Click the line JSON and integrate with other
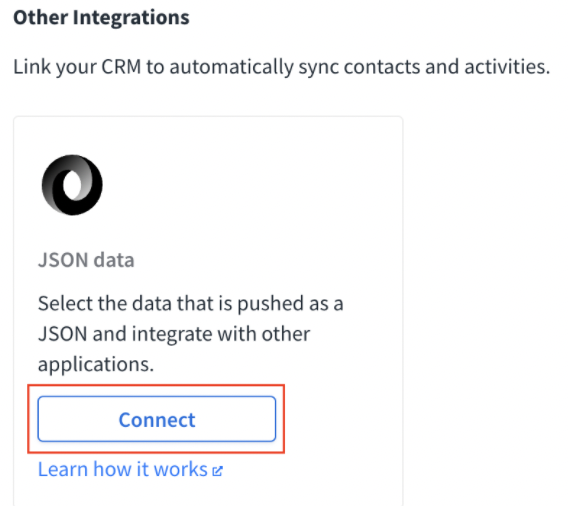568x506 pixels. (x=174, y=334)
